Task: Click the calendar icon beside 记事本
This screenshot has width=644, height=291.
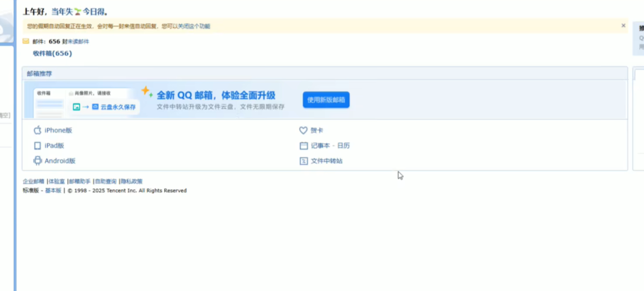Action: pyautogui.click(x=304, y=145)
